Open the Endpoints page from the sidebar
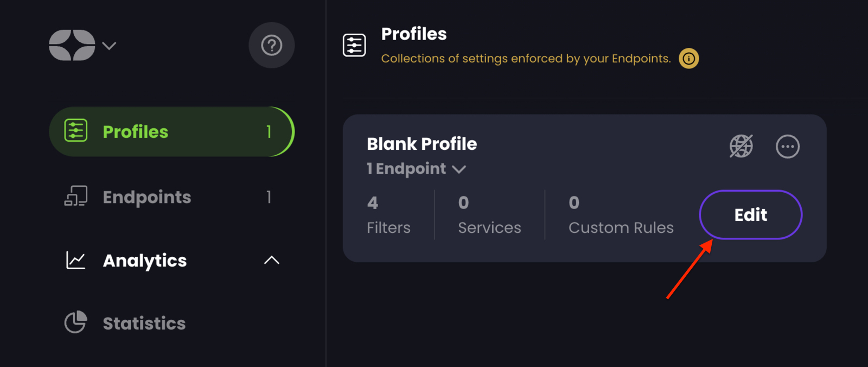The image size is (868, 367). tap(146, 197)
